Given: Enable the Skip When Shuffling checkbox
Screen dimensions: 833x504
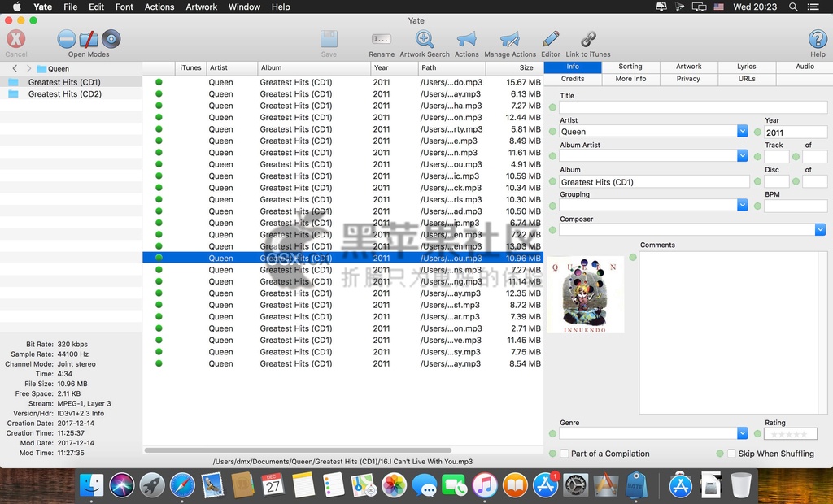Looking at the screenshot, I should pyautogui.click(x=731, y=454).
